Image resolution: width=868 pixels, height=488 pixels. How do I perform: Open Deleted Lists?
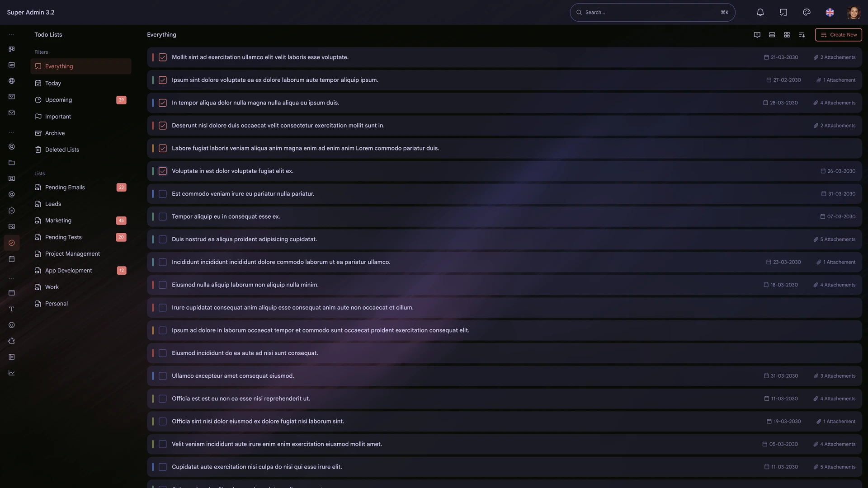pos(81,150)
